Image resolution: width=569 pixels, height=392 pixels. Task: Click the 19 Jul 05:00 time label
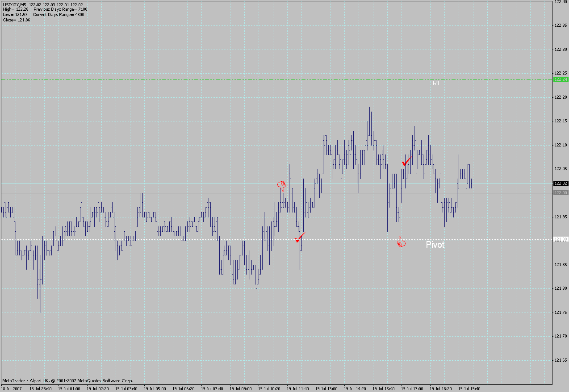pos(155,389)
